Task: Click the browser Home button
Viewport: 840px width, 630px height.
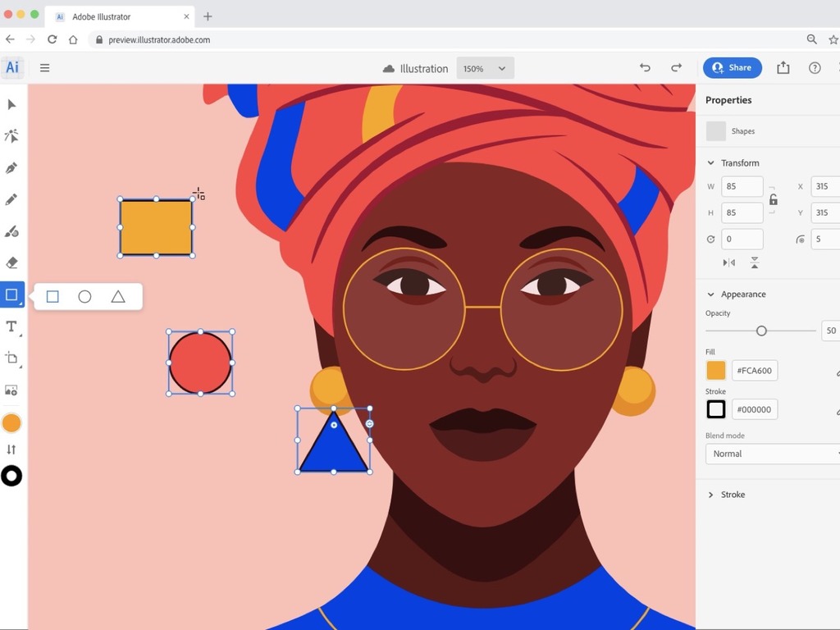Action: 73,39
